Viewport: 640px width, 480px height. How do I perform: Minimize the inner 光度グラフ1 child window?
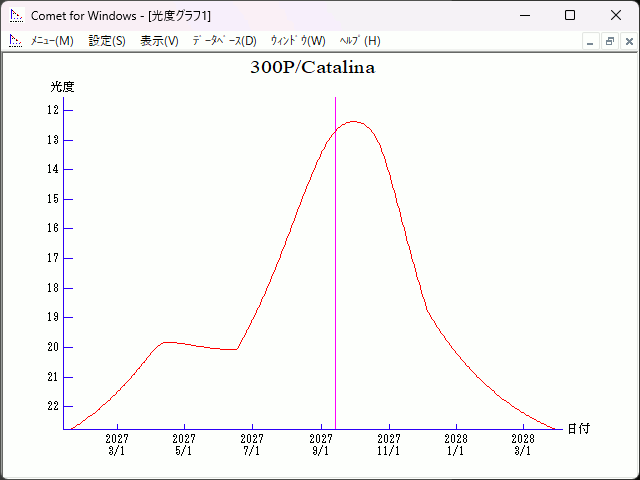pyautogui.click(x=590, y=41)
